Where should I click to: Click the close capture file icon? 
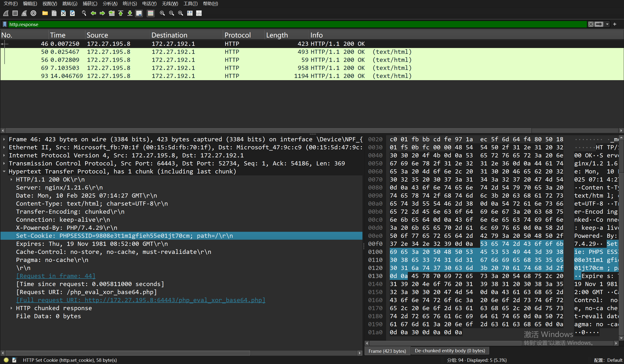(63, 13)
